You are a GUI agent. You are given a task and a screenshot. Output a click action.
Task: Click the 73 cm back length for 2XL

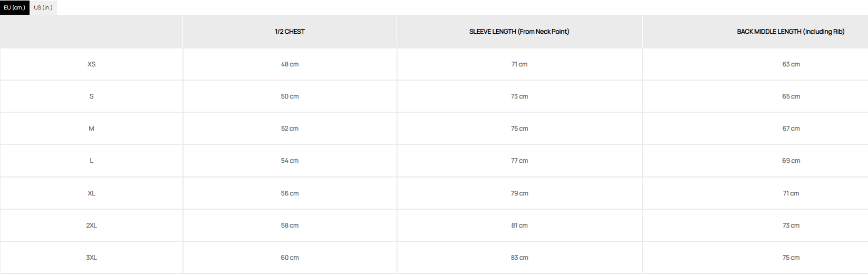click(791, 225)
